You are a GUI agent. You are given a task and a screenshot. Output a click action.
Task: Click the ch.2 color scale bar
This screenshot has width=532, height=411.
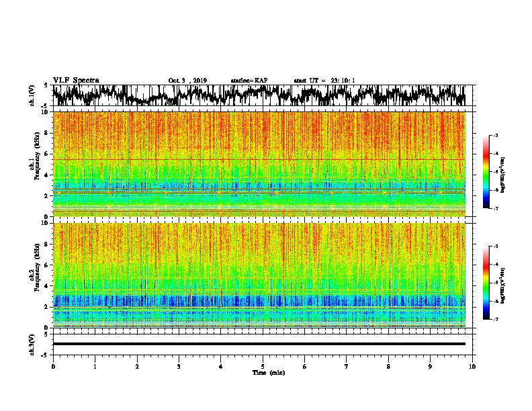tap(486, 283)
